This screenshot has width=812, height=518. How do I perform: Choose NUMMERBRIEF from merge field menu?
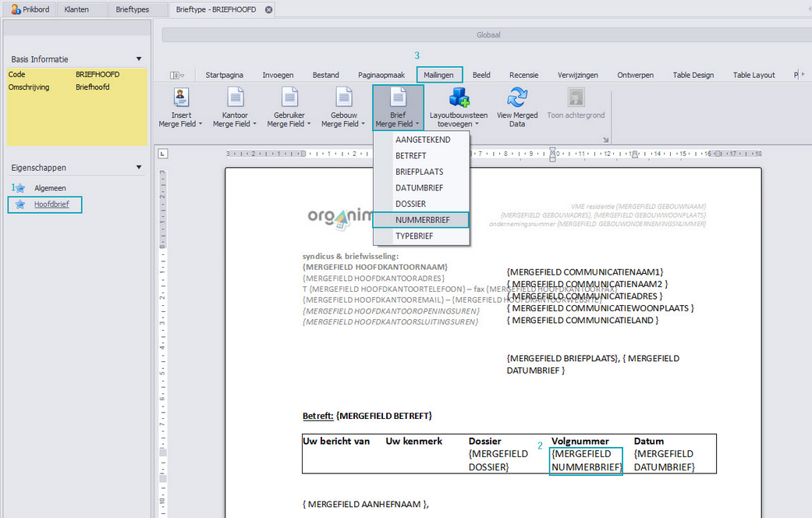[421, 220]
